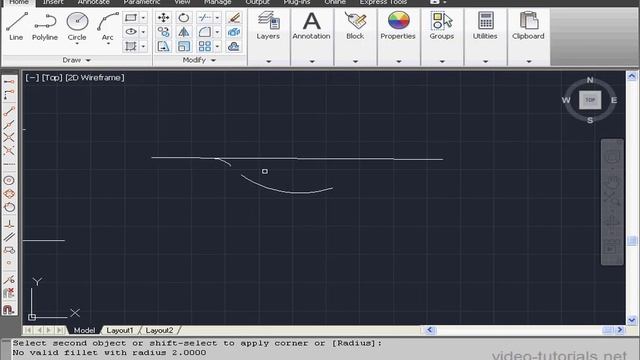This screenshot has height=360, width=640.
Task: Open the Layout1 tab
Action: 120,330
